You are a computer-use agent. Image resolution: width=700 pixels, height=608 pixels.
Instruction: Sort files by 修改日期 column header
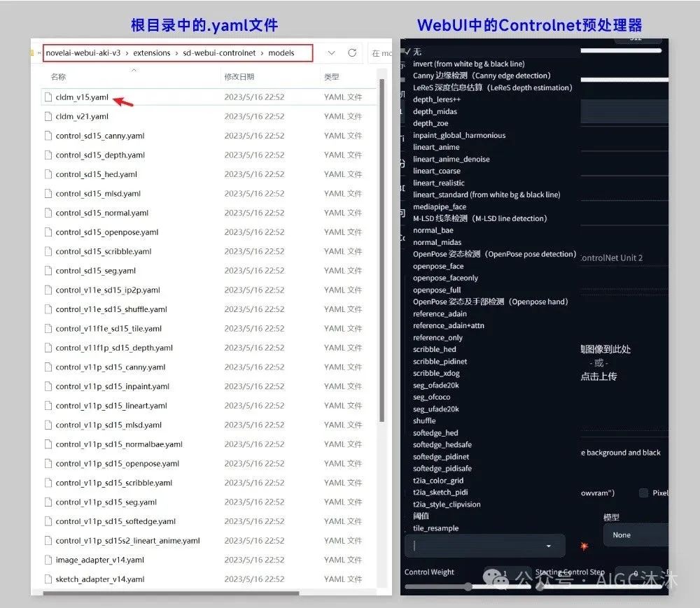click(x=239, y=77)
